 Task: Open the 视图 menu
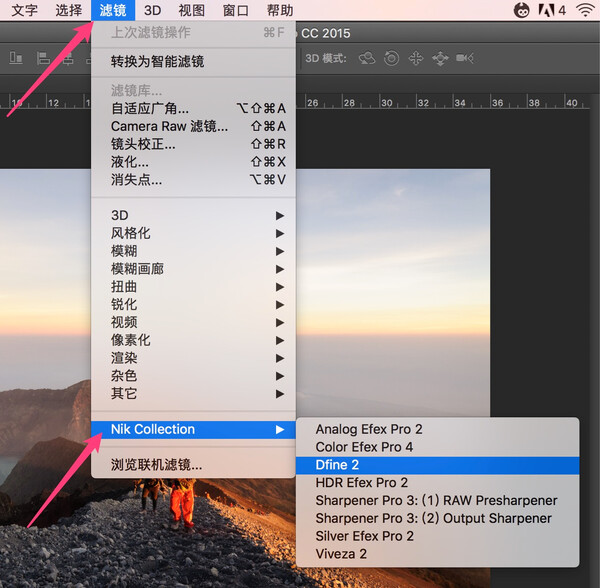point(191,10)
